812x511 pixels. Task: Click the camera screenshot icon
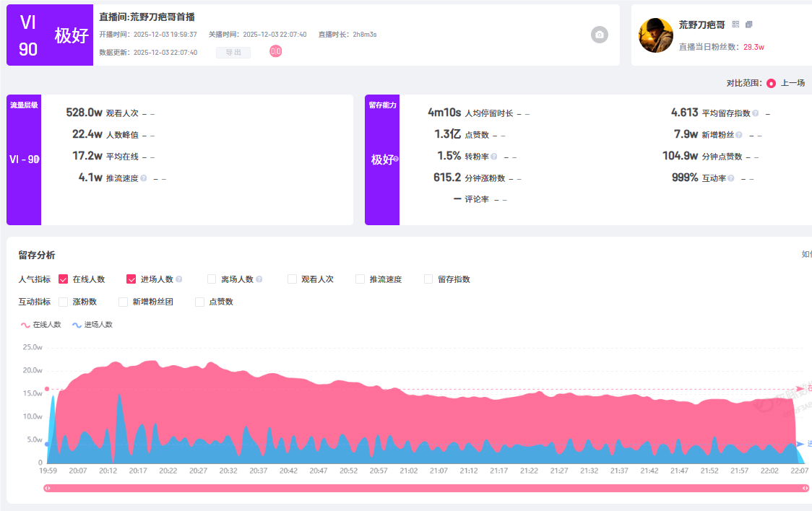[x=600, y=35]
